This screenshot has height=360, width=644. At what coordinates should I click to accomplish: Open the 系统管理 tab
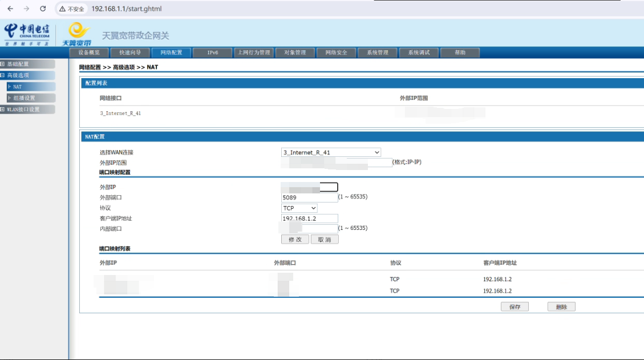point(378,52)
